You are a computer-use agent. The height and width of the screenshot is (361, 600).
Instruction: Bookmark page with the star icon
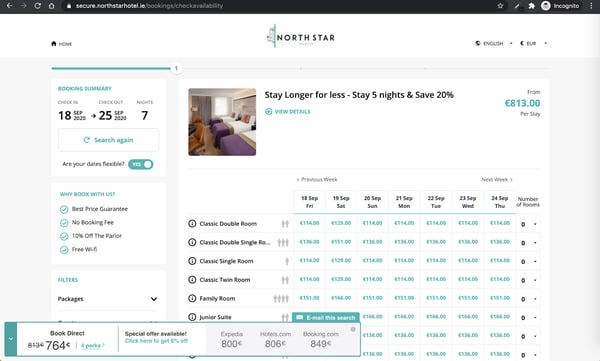[500, 6]
